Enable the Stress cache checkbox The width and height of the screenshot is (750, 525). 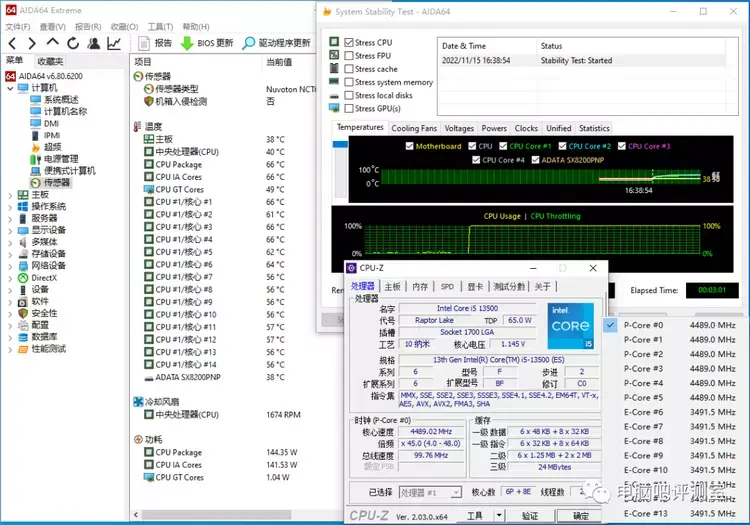tap(349, 69)
